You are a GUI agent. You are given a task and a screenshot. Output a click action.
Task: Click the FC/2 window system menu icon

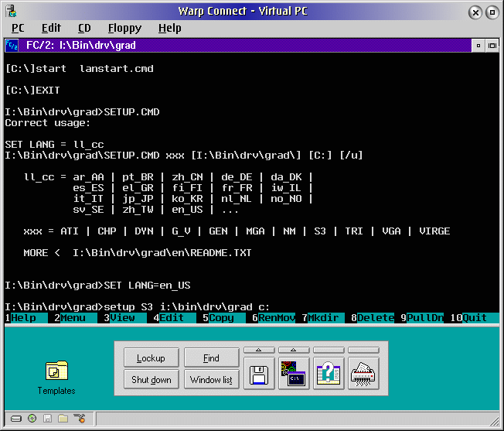coord(12,46)
